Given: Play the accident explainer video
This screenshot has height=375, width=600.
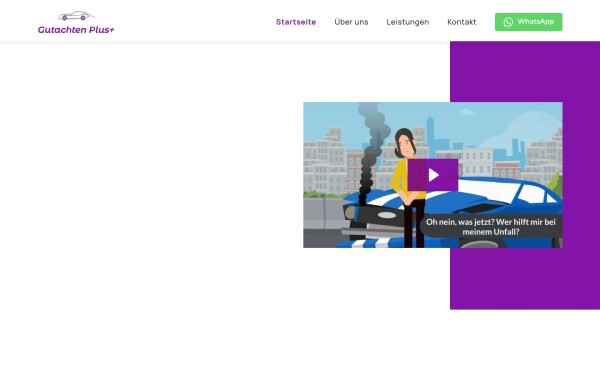Looking at the screenshot, I should point(433,175).
